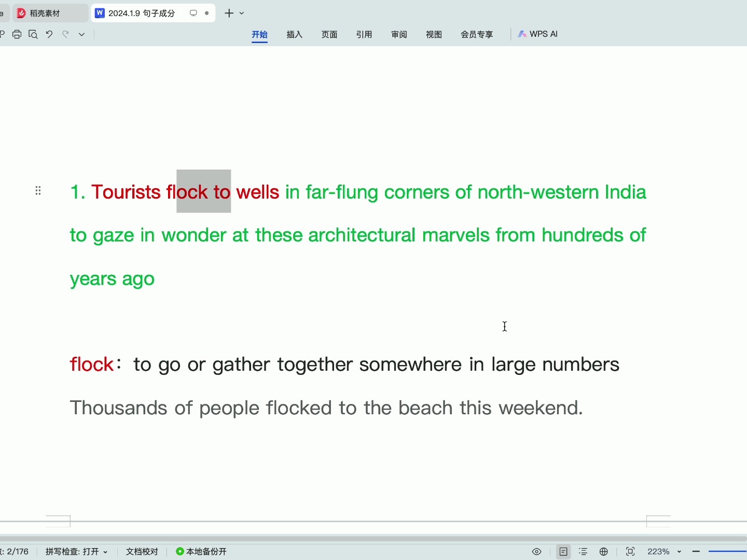The width and height of the screenshot is (747, 560).
Task: Click 'years ago' text line
Action: [113, 279]
